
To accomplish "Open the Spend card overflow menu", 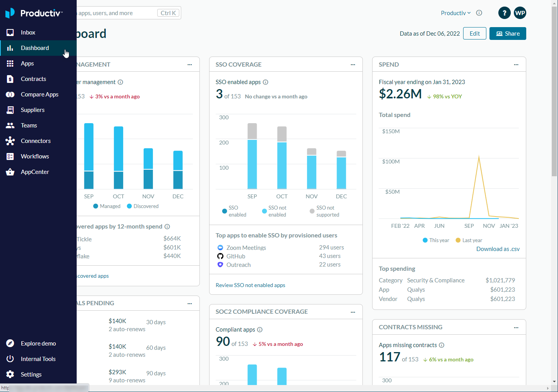I will tap(516, 64).
